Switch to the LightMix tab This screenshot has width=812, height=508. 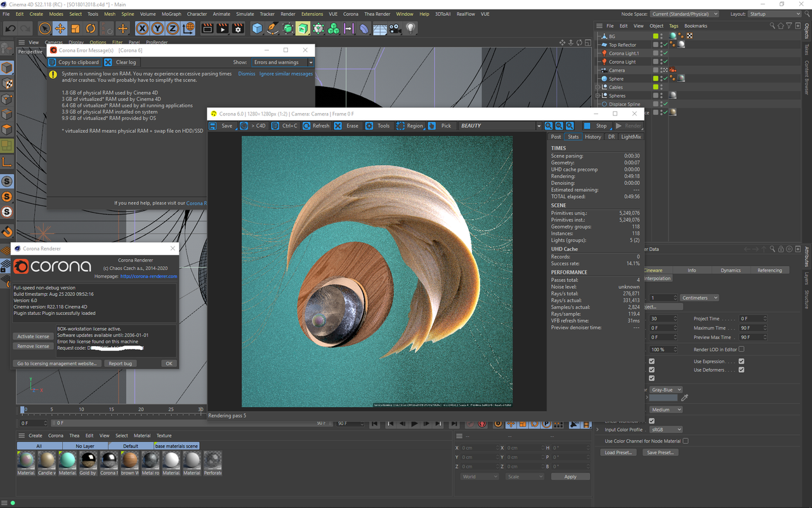(x=631, y=137)
